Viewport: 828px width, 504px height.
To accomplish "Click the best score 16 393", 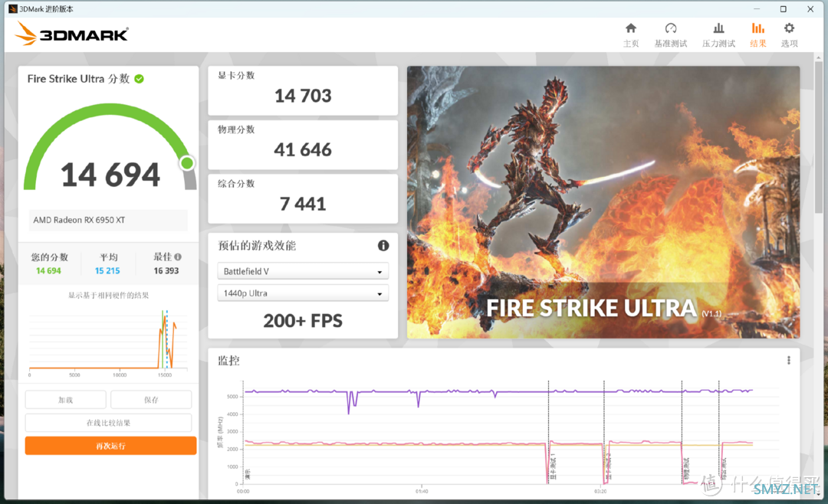I will (x=166, y=270).
